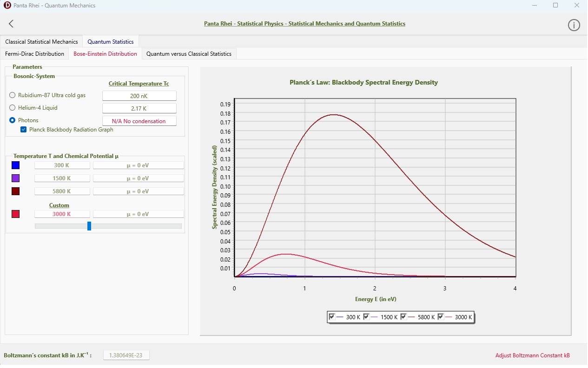The width and height of the screenshot is (588, 368).
Task: Click the chemical potential field beside 3000 K
Action: click(x=139, y=214)
